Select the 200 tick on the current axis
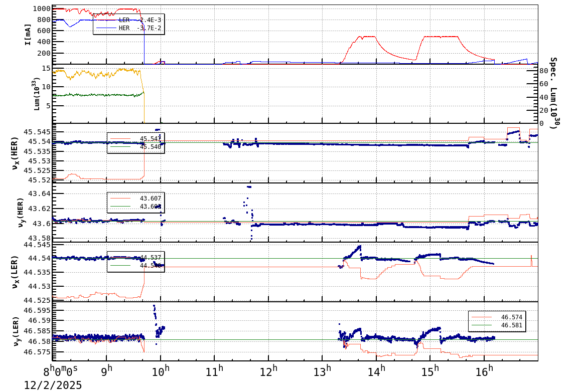The width and height of the screenshot is (579, 392). 44,54
